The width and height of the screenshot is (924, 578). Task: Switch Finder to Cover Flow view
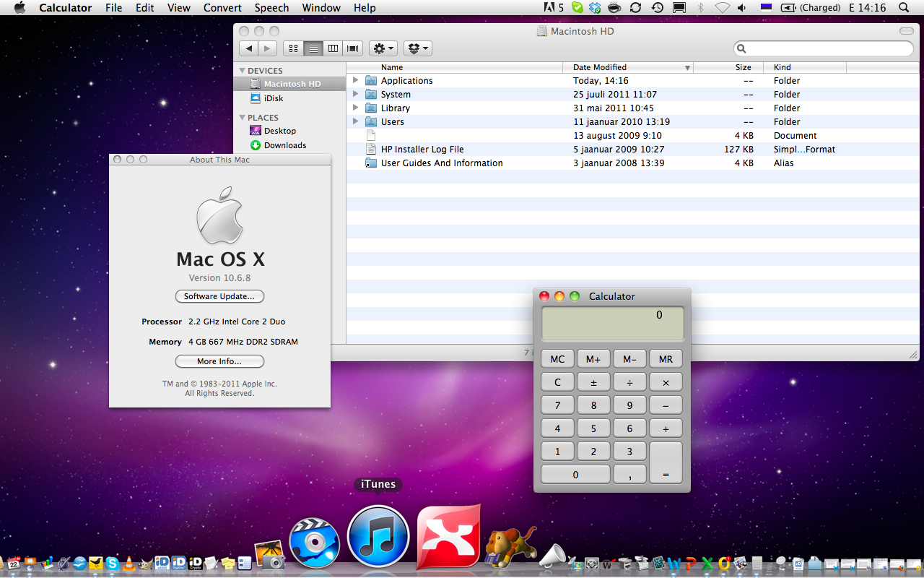[353, 48]
